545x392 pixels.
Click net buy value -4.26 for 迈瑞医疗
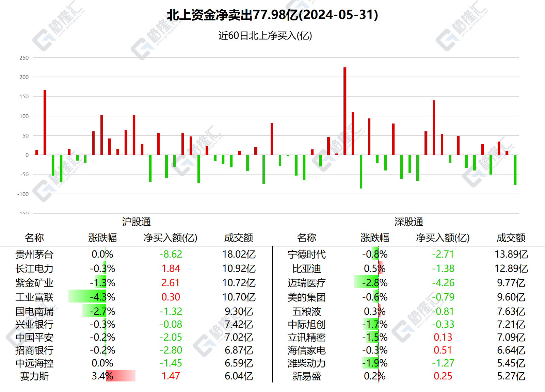443,283
